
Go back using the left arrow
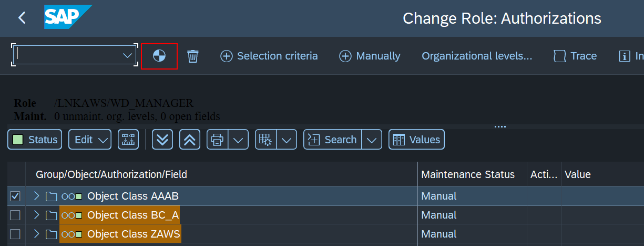click(22, 18)
